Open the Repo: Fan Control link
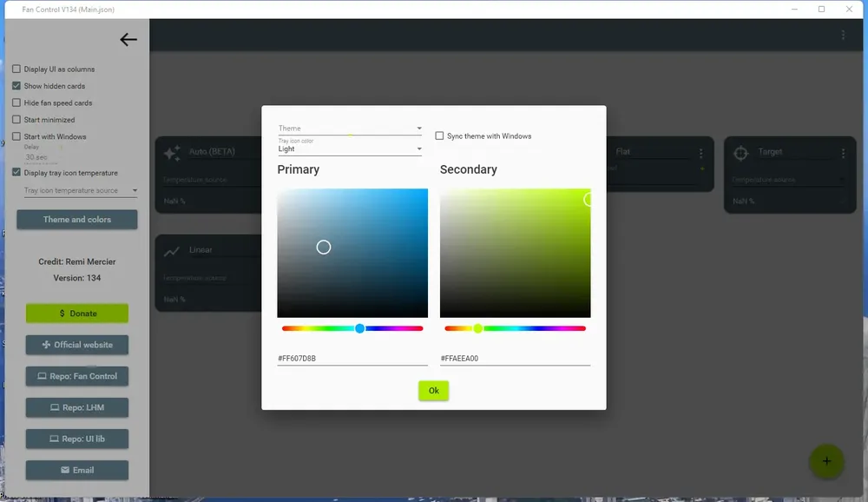Image resolution: width=868 pixels, height=502 pixels. pyautogui.click(x=77, y=376)
